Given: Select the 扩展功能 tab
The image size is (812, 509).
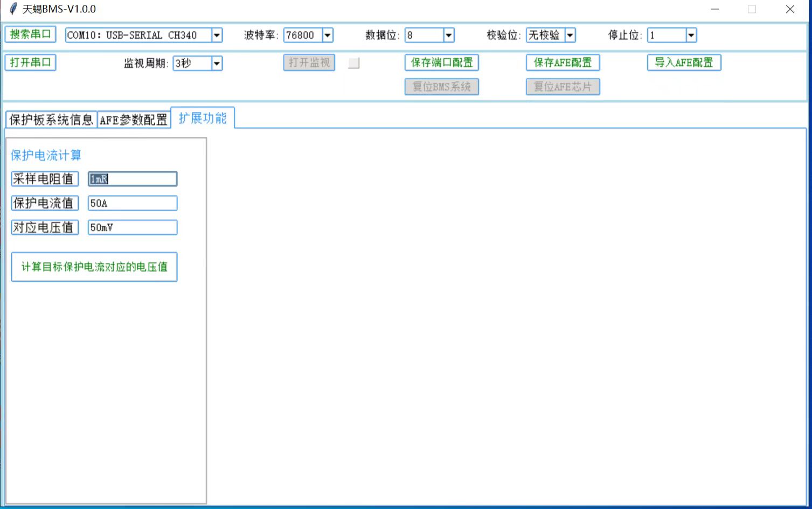Looking at the screenshot, I should 203,118.
